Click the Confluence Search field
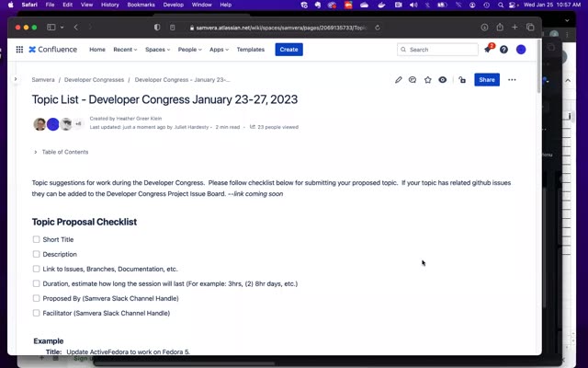 [x=437, y=50]
